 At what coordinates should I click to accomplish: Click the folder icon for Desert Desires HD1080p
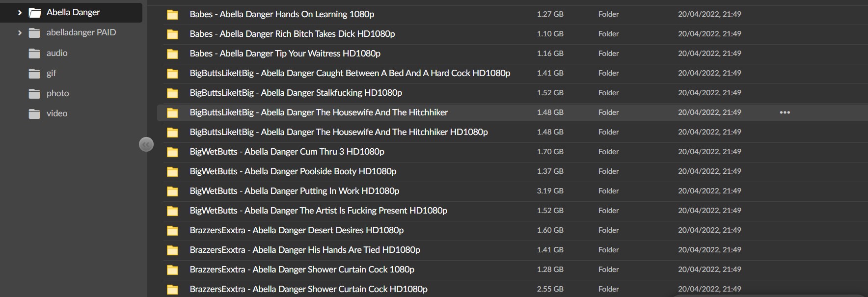coord(172,231)
